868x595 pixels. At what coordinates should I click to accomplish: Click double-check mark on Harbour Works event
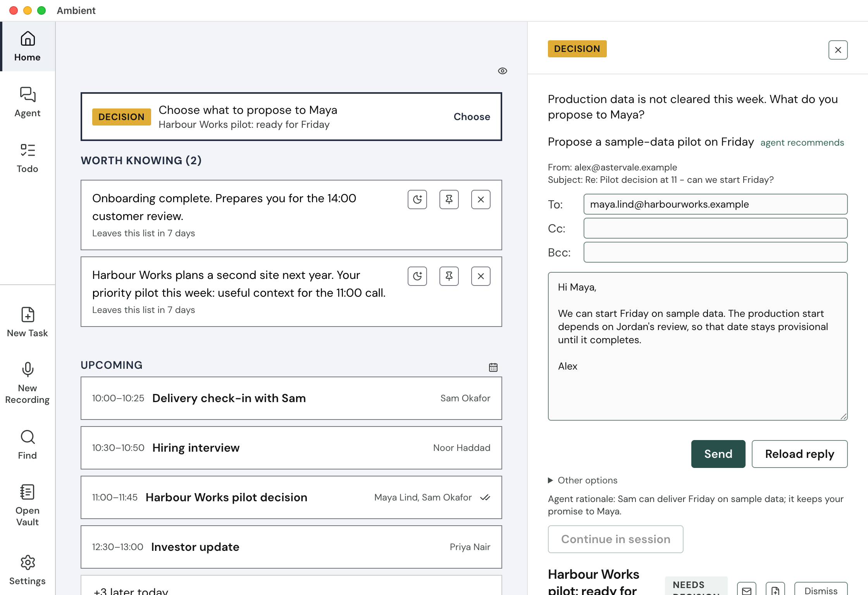click(485, 497)
